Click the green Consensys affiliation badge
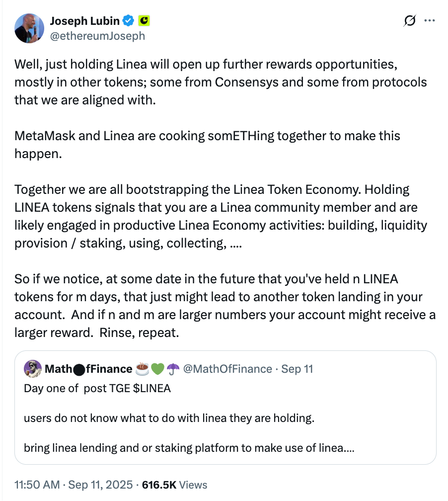The width and height of the screenshot is (448, 501). pyautogui.click(x=144, y=21)
